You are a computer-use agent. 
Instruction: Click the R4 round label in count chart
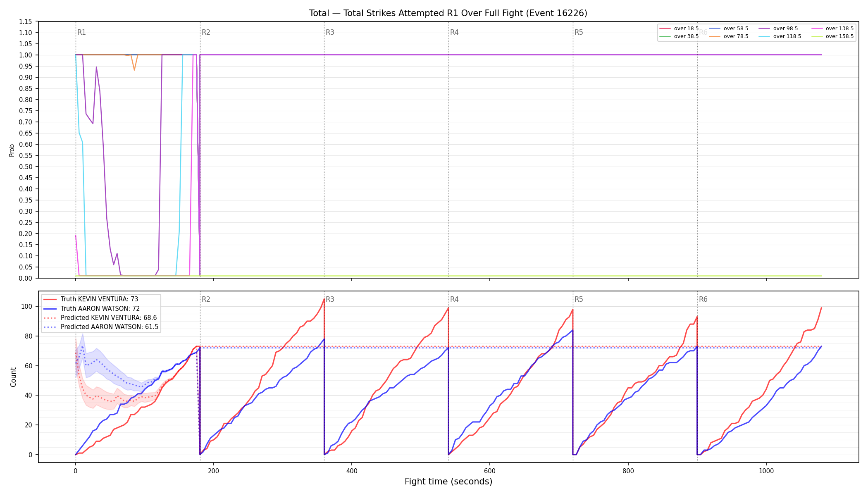[x=454, y=299]
